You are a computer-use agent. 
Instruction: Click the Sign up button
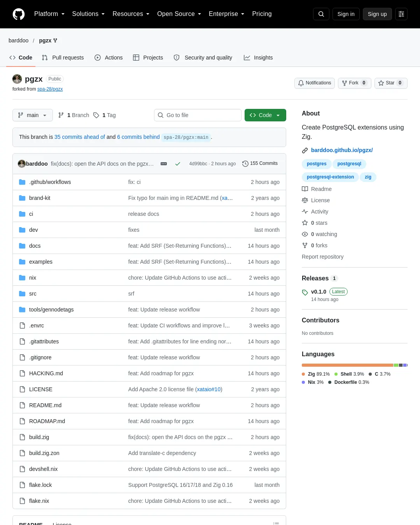point(377,14)
